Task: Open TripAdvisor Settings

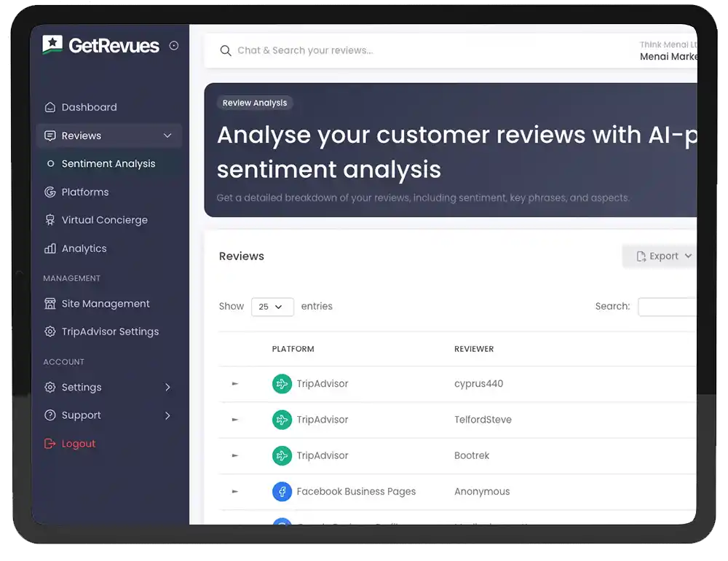Action: click(109, 331)
